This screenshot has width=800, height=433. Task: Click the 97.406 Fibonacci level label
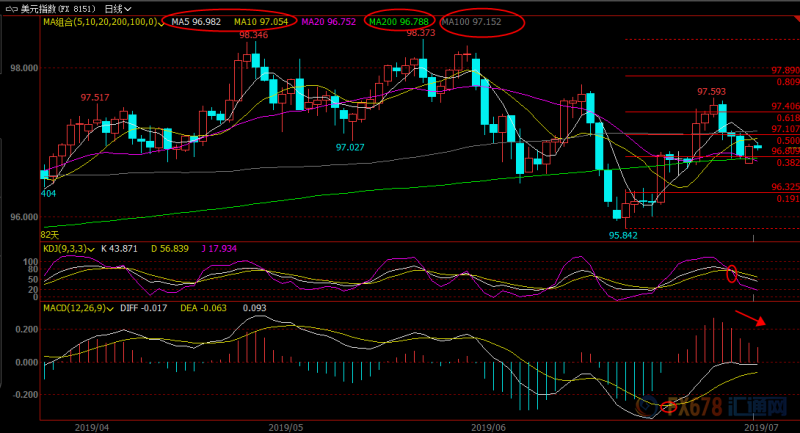click(785, 106)
